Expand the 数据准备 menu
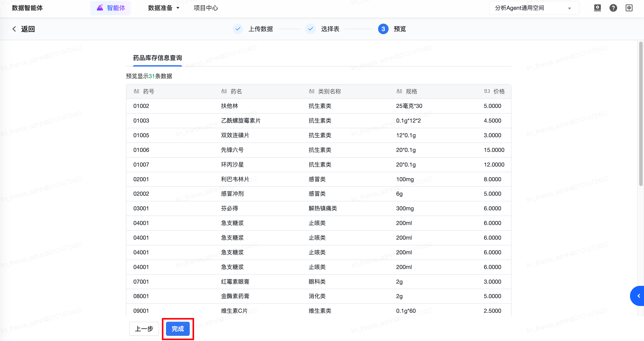The image size is (644, 341). click(164, 8)
